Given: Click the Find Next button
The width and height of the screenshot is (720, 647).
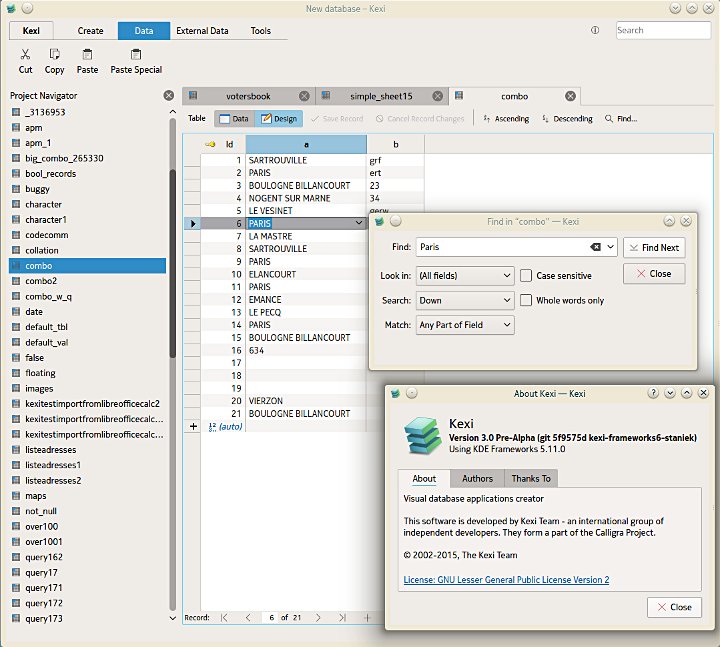Looking at the screenshot, I should pyautogui.click(x=653, y=247).
